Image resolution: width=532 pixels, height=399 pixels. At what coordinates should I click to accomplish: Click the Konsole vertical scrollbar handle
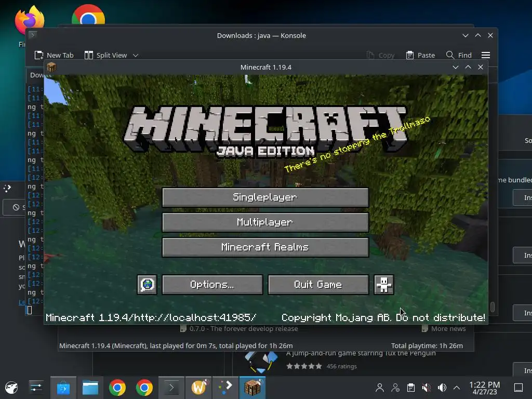pyautogui.click(x=493, y=307)
